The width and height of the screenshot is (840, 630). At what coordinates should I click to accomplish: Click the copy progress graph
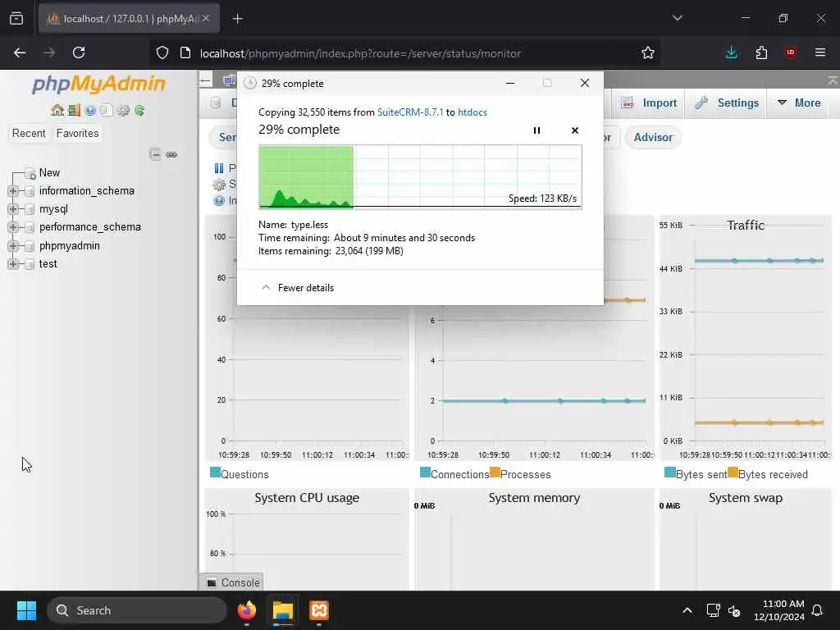pyautogui.click(x=420, y=176)
